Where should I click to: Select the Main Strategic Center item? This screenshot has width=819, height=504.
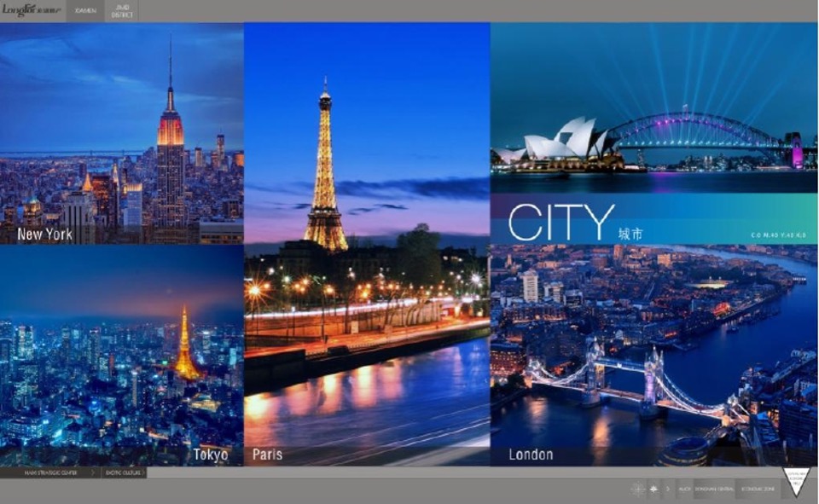tap(44, 472)
